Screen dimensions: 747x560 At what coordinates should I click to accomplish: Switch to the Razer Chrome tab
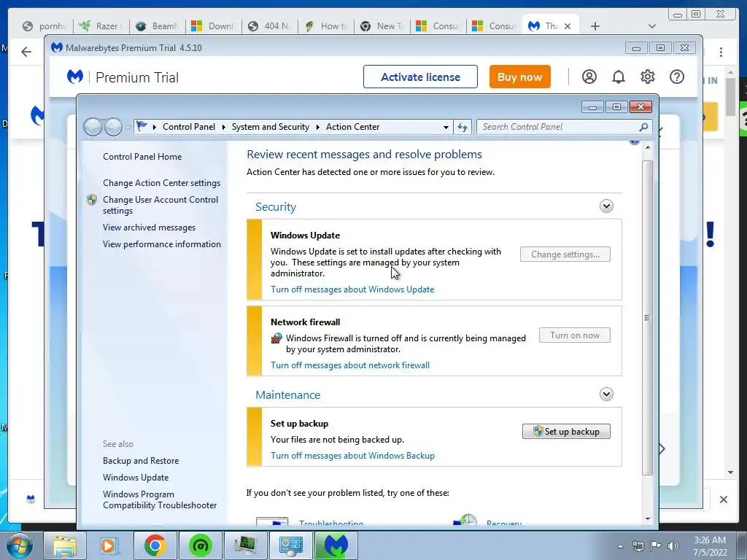pos(101,26)
